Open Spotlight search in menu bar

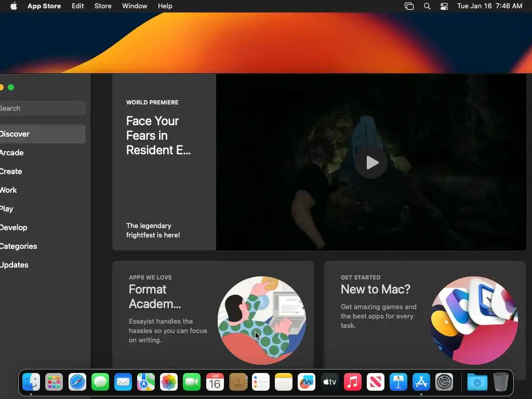427,6
